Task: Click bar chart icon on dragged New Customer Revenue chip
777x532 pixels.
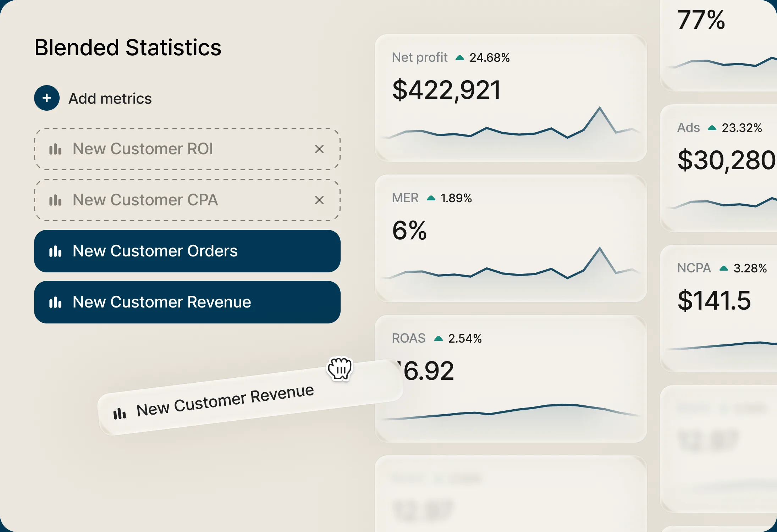Action: pyautogui.click(x=120, y=413)
